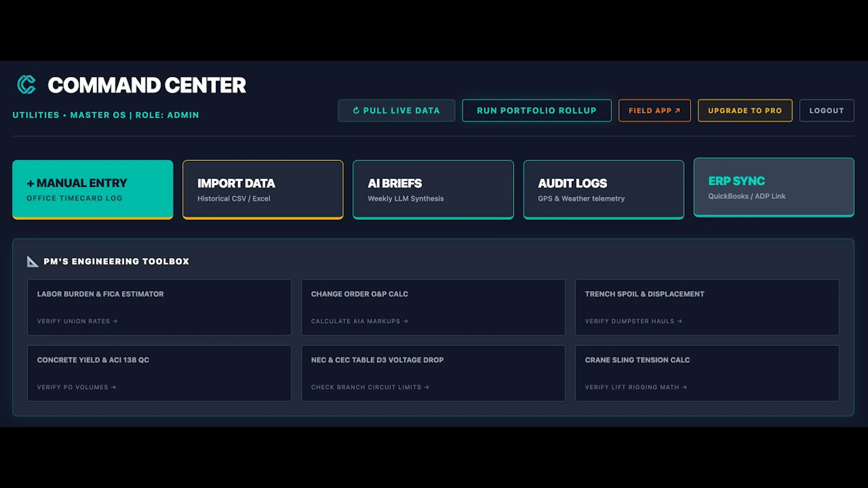This screenshot has width=868, height=488.
Task: Open Change Order O&P Calc tool
Action: pyautogui.click(x=433, y=307)
